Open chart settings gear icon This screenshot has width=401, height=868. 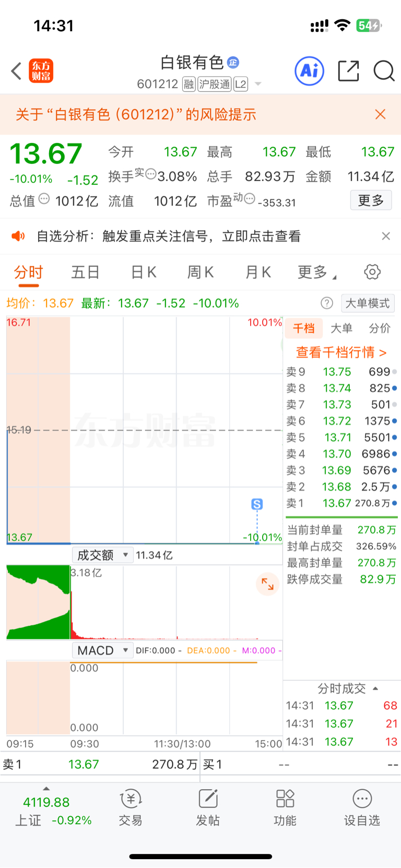(372, 272)
